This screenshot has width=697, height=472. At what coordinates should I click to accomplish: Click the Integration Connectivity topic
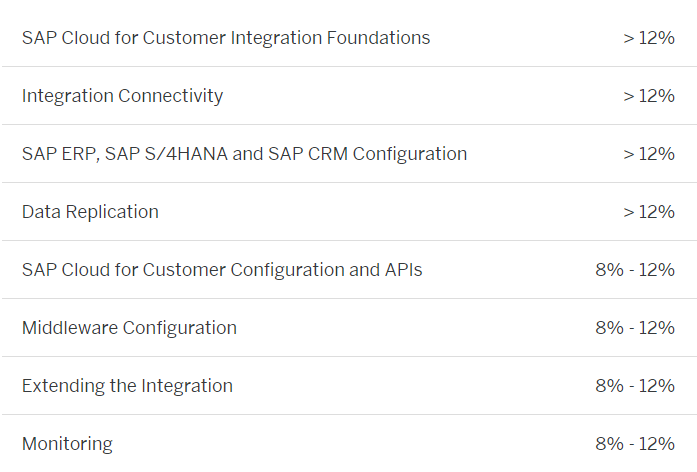click(122, 96)
